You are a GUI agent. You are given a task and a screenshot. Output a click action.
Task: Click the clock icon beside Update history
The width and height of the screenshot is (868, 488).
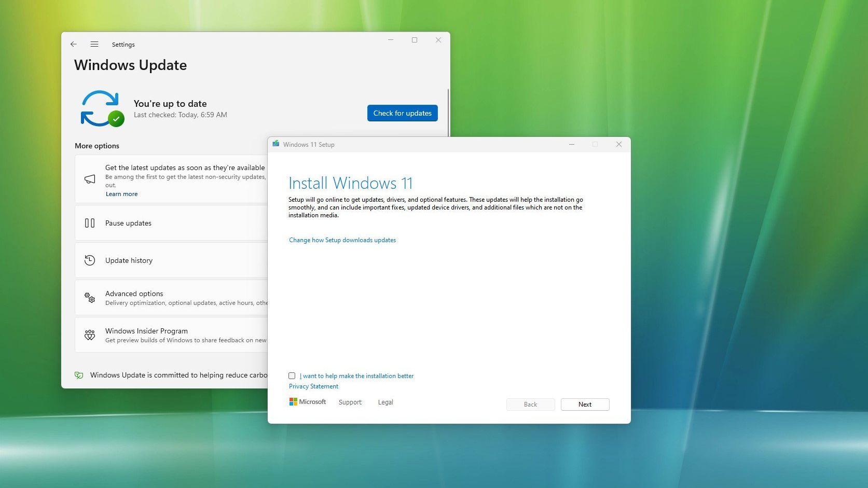(90, 260)
